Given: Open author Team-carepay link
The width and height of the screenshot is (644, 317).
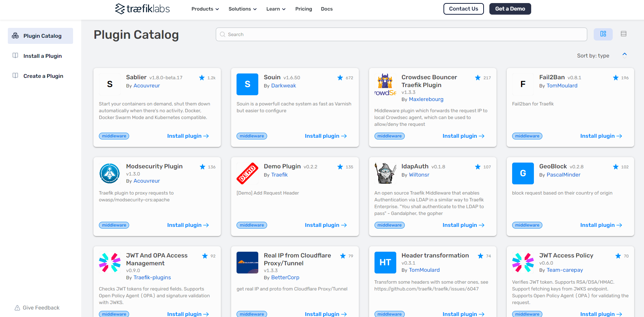Looking at the screenshot, I should (x=564, y=270).
